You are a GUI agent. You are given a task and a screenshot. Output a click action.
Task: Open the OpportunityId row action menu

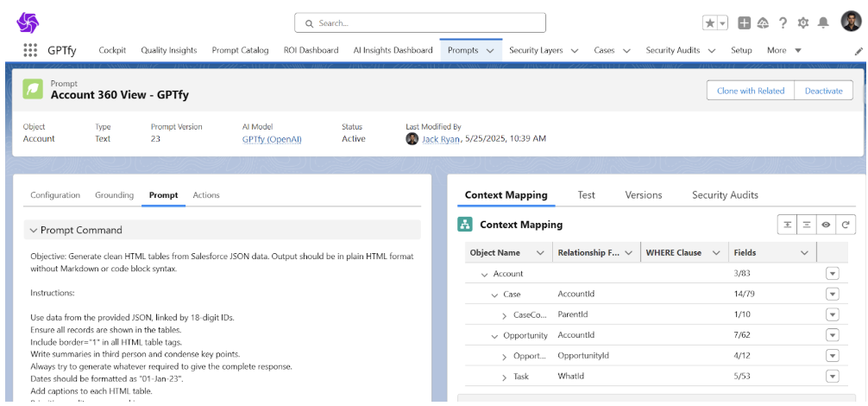click(832, 356)
